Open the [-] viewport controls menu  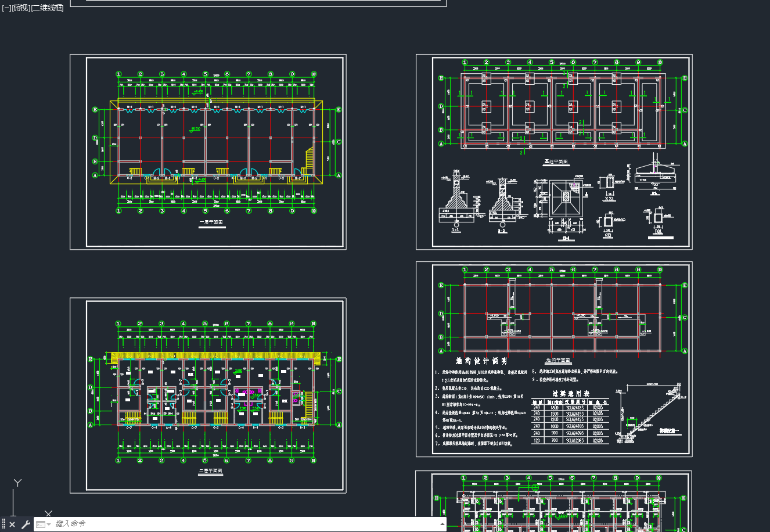click(x=6, y=8)
